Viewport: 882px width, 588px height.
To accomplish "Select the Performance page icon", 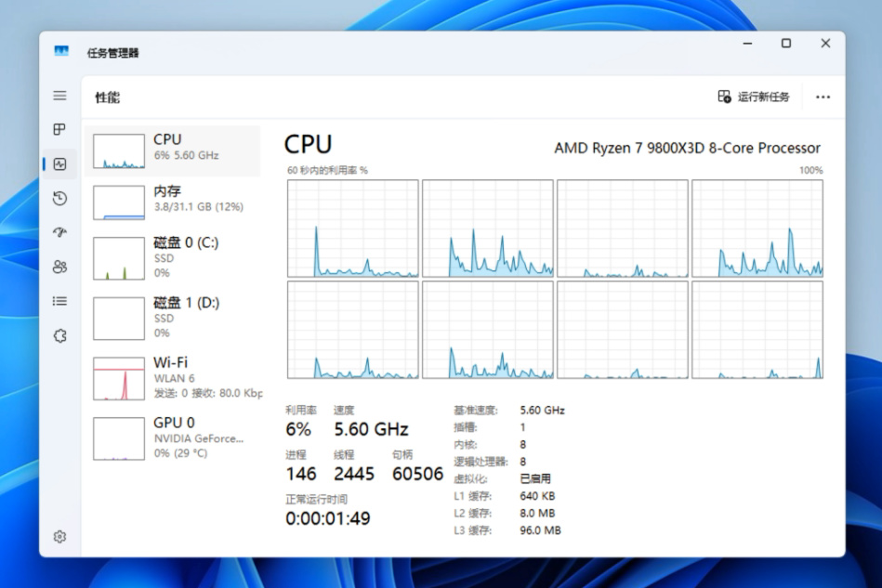I will (x=59, y=164).
